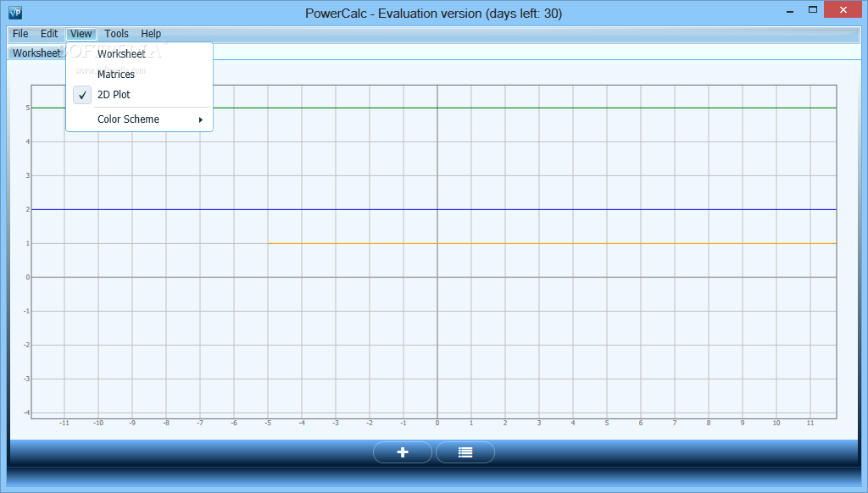Viewport: 868px width, 493px height.
Task: Switch to the Worksheet tab
Action: (x=36, y=53)
